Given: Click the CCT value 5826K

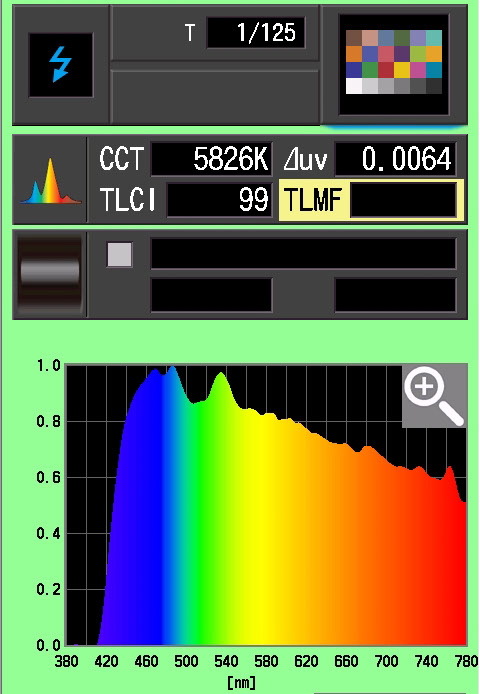Looking at the screenshot, I should [x=211, y=158].
